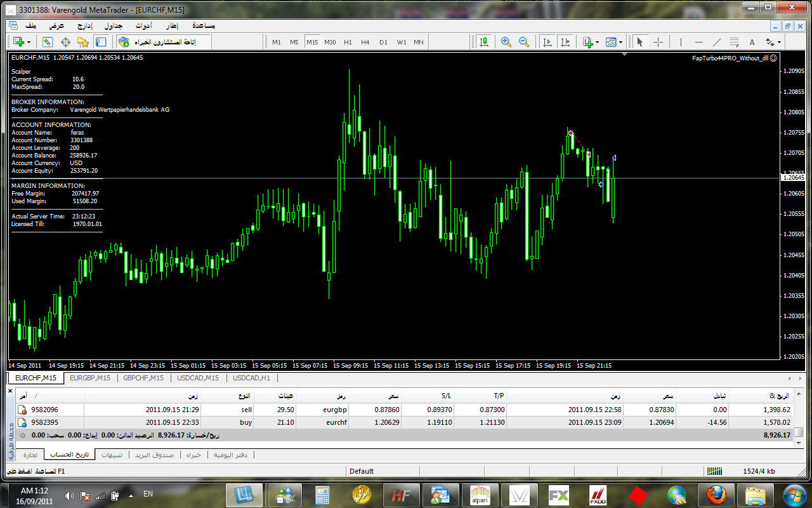This screenshot has height=508, width=812.
Task: Switch chart to D1 timeframe
Action: (383, 42)
